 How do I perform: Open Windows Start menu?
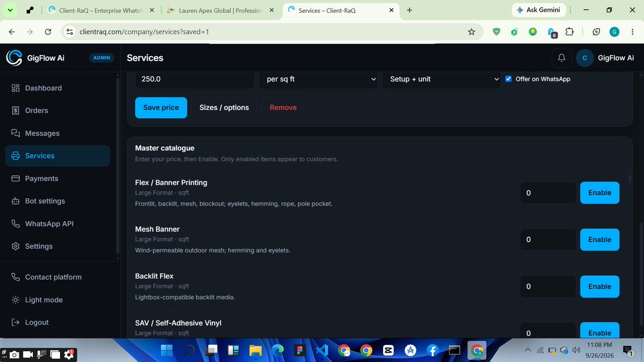click(x=166, y=350)
